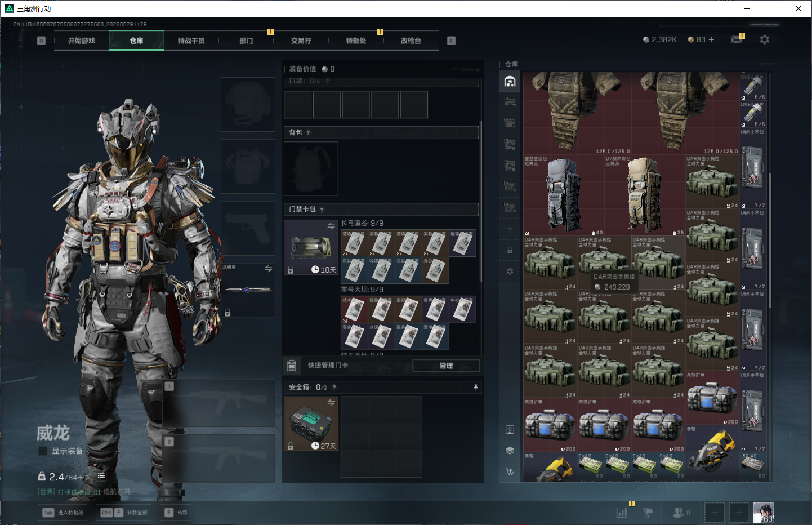
Task: Click the F 转移 button
Action: pyautogui.click(x=176, y=513)
